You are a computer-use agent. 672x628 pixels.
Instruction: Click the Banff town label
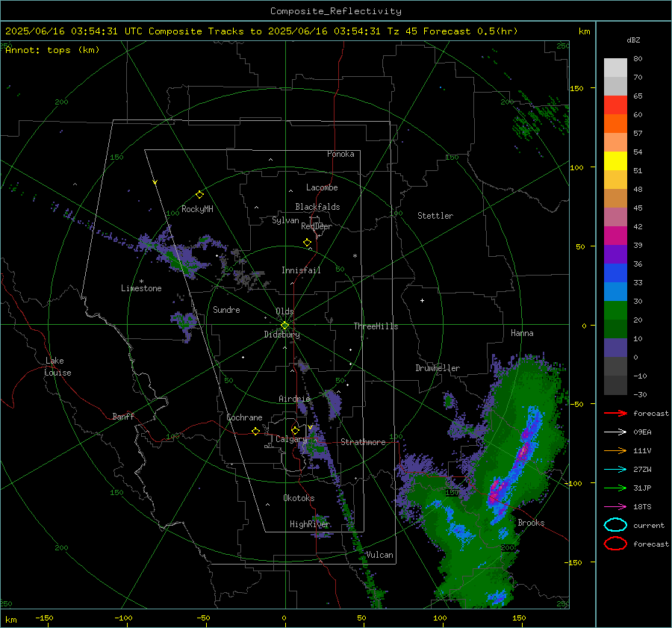click(123, 417)
